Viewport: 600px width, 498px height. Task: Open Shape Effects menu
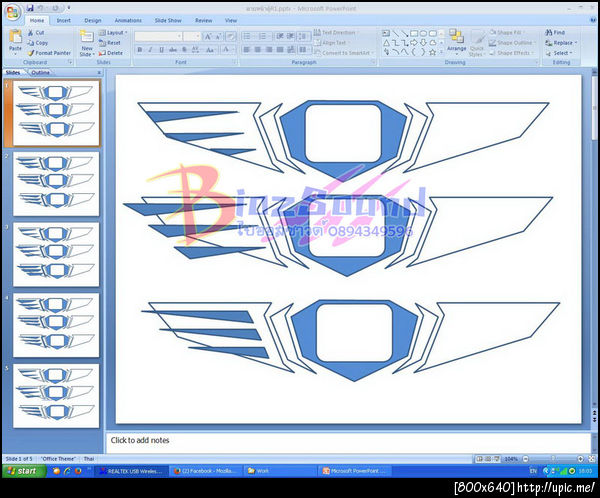coord(512,53)
